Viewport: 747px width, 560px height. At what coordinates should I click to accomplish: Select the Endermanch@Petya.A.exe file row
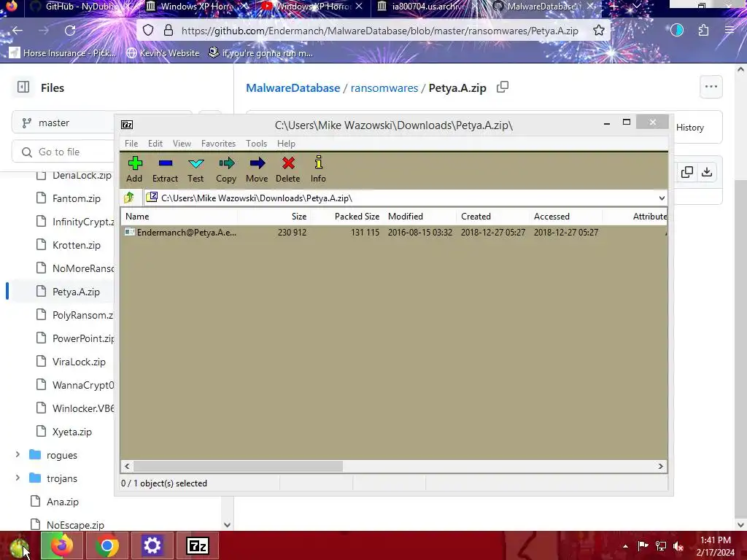[x=393, y=233]
